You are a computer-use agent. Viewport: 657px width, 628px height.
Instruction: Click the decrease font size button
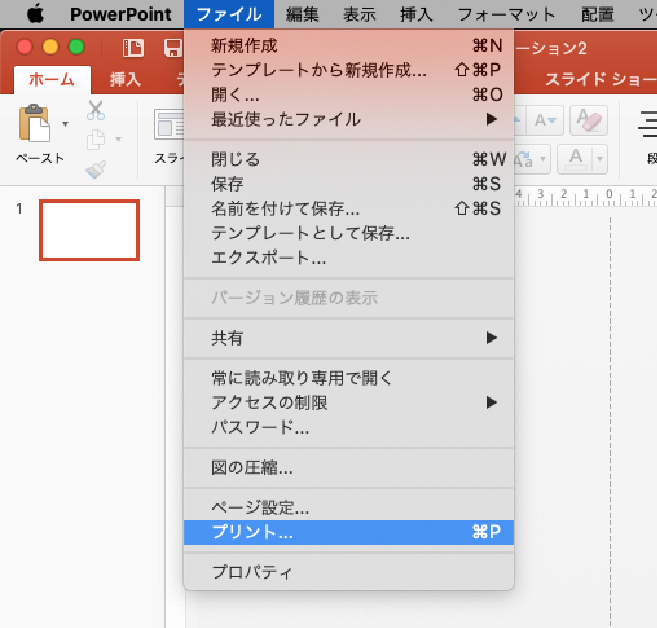545,121
